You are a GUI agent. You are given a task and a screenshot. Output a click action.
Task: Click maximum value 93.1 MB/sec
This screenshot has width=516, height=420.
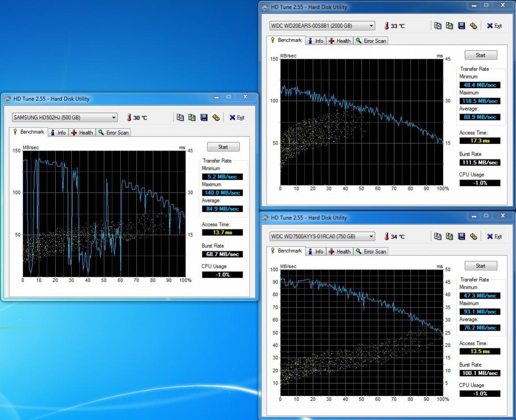[x=480, y=312]
